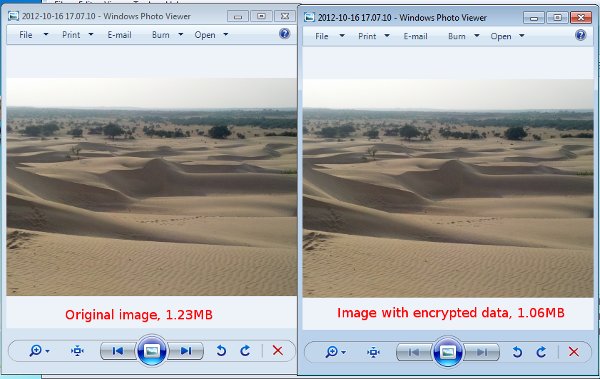Image resolution: width=600 pixels, height=379 pixels.
Task: Delete image using red X in left viewer
Action: 278,350
